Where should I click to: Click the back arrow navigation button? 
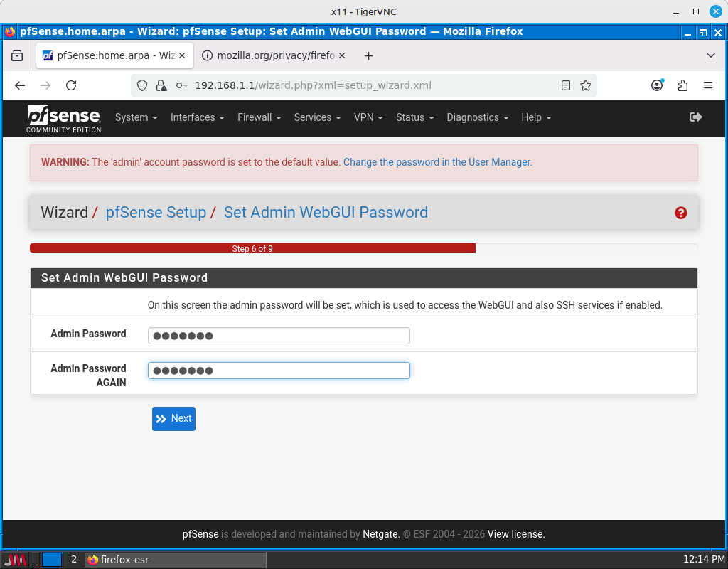pyautogui.click(x=20, y=85)
